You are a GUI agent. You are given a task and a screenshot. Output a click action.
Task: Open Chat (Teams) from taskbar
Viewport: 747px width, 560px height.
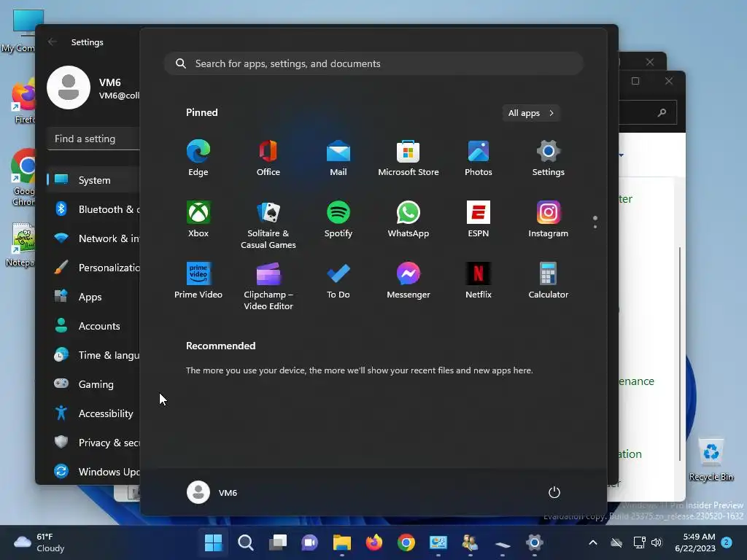click(309, 542)
